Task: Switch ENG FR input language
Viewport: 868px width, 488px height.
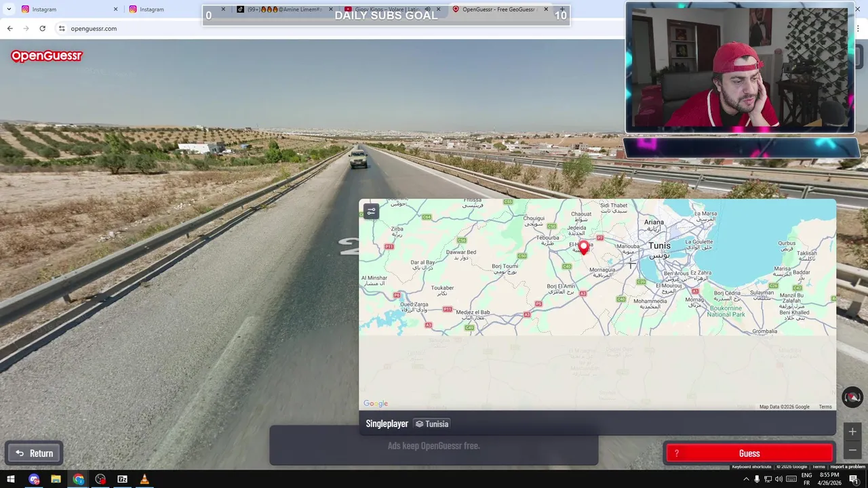Action: click(806, 479)
